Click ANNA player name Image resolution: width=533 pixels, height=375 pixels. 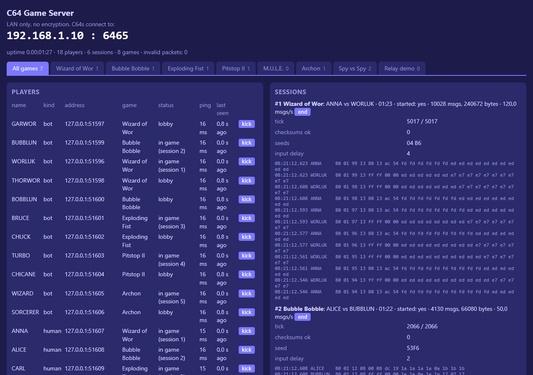pyautogui.click(x=20, y=331)
